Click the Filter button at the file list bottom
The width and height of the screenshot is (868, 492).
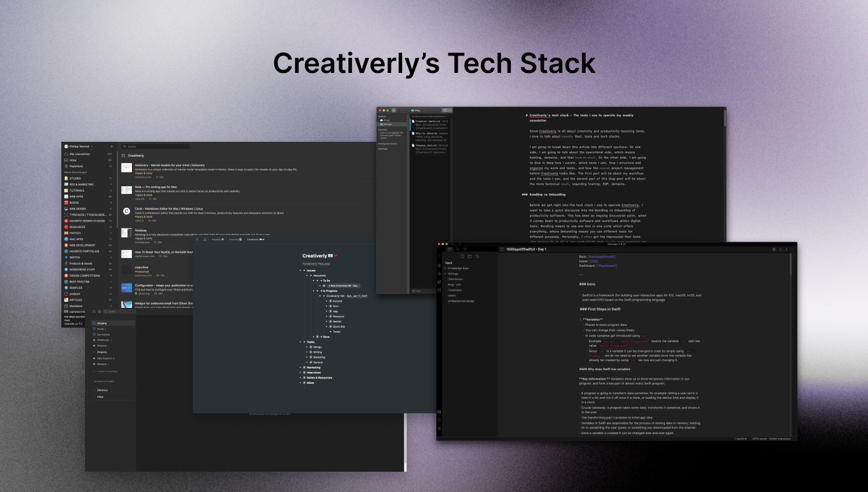417,290
